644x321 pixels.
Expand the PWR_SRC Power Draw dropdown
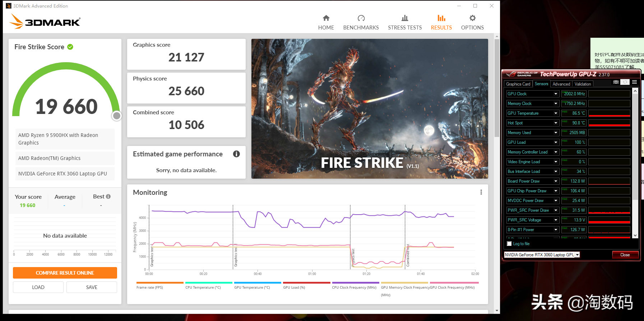[556, 210]
